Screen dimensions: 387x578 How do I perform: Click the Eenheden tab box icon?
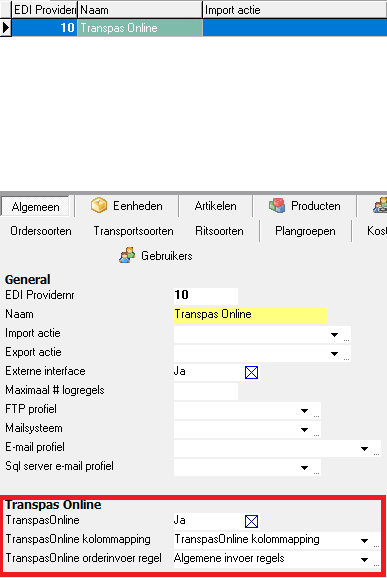pyautogui.click(x=99, y=205)
